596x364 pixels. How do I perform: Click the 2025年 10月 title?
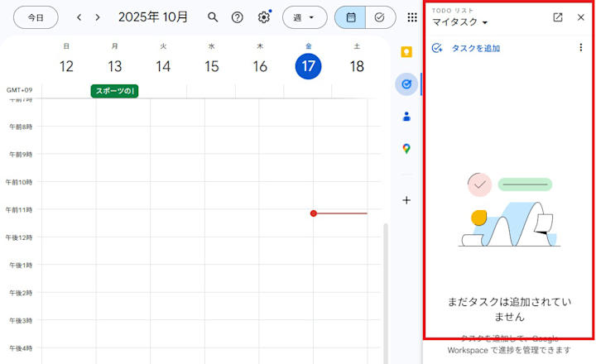pyautogui.click(x=153, y=17)
